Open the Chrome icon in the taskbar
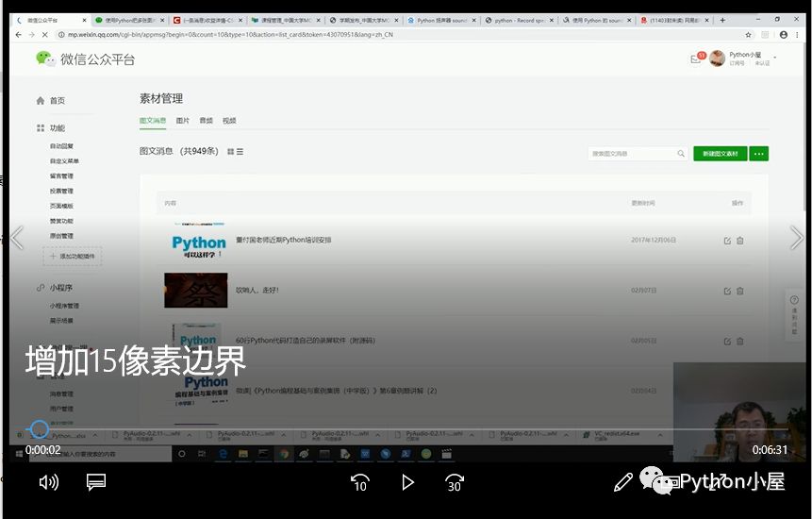 coord(283,454)
